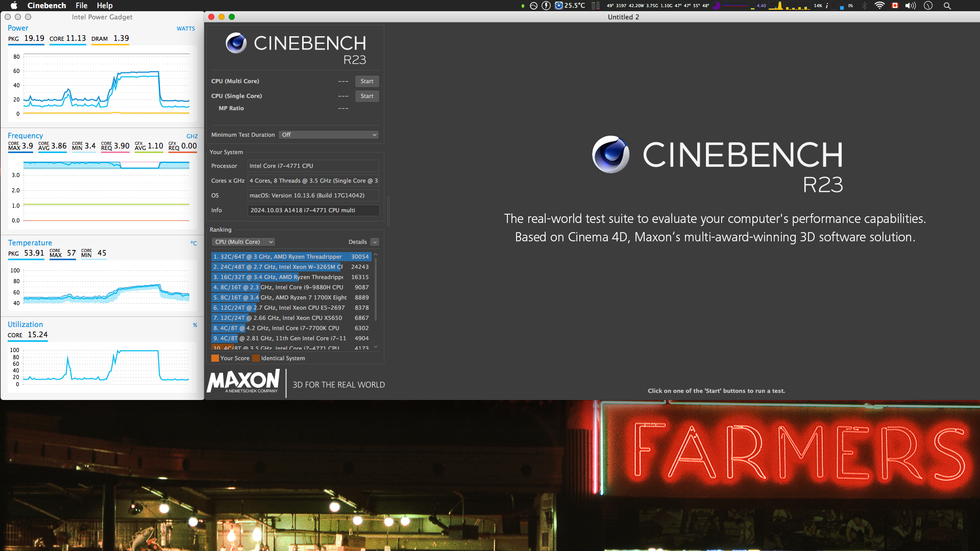Click the large Cinebench R23 sphere logo
980x551 pixels.
[x=610, y=154]
